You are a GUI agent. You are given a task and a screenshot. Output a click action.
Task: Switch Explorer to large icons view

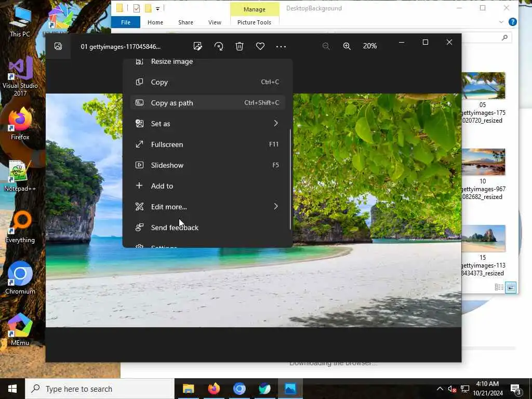point(511,287)
